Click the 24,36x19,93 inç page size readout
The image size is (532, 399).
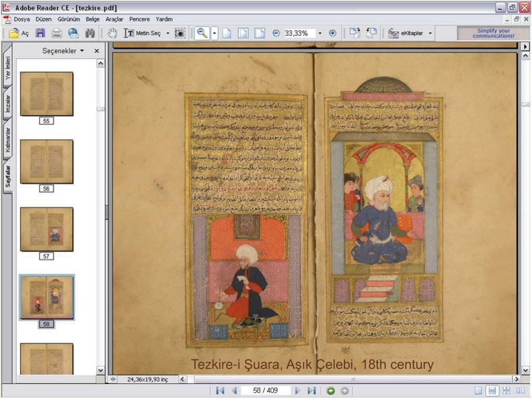click(147, 379)
